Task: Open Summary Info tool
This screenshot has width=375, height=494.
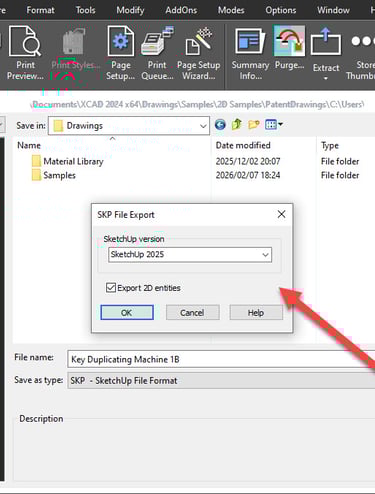Action: click(x=250, y=53)
